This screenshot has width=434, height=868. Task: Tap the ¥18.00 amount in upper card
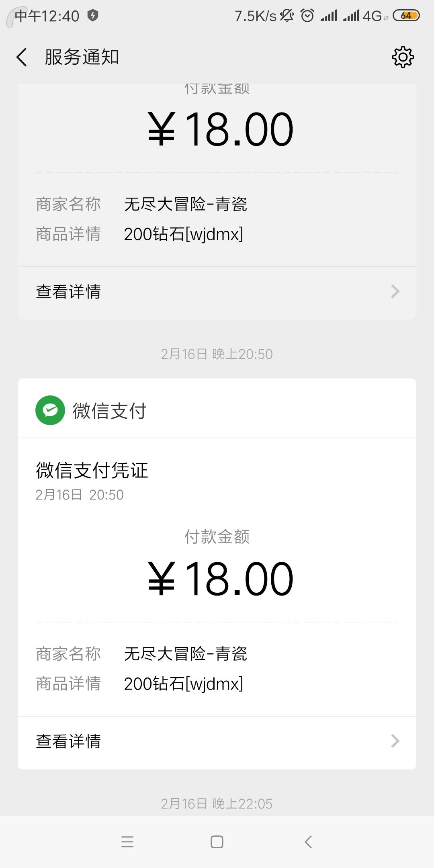(x=220, y=129)
